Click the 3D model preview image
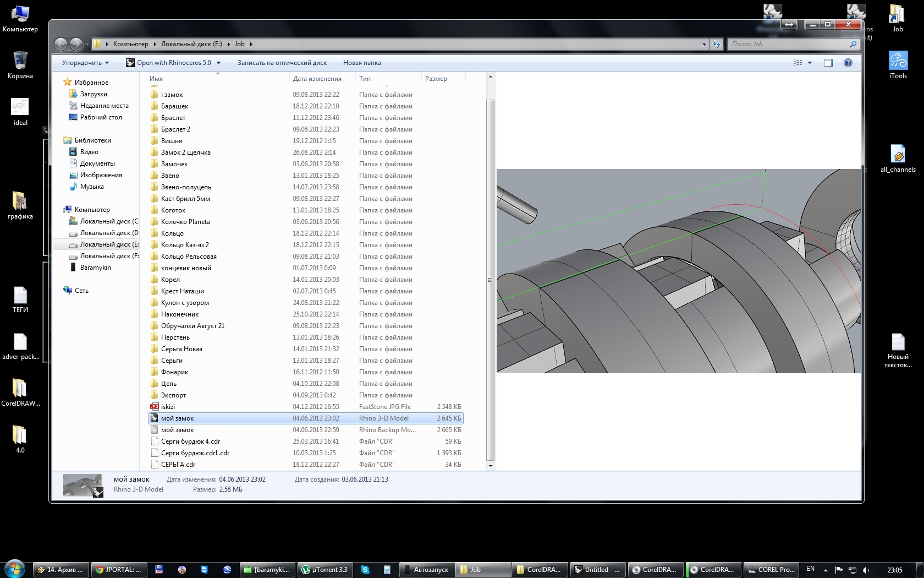This screenshot has height=578, width=924. click(678, 271)
